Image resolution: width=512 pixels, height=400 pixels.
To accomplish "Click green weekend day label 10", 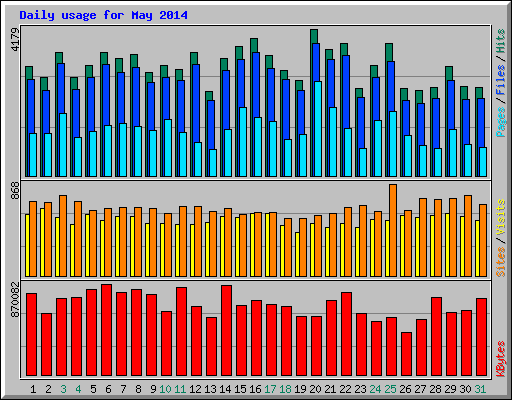I will coord(165,389).
